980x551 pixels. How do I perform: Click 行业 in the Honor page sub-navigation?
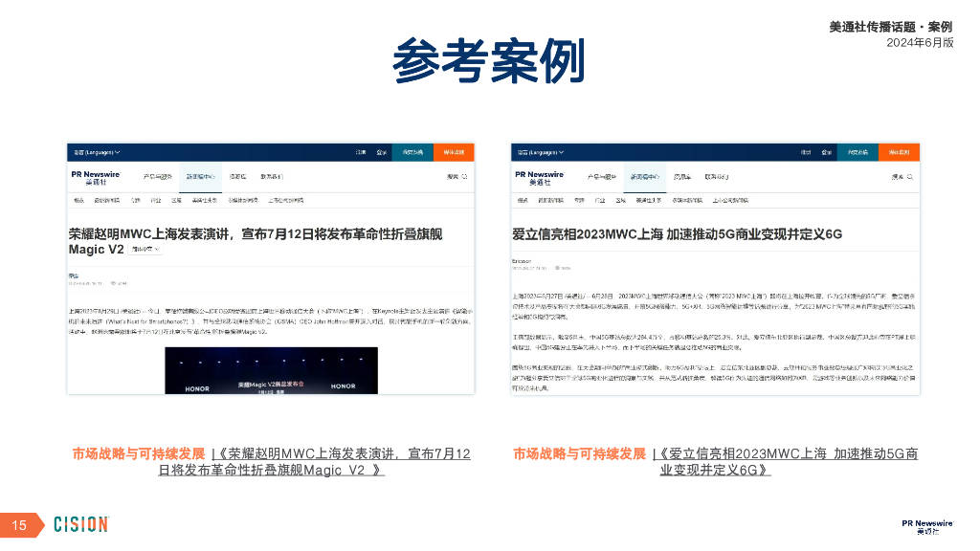pos(156,201)
